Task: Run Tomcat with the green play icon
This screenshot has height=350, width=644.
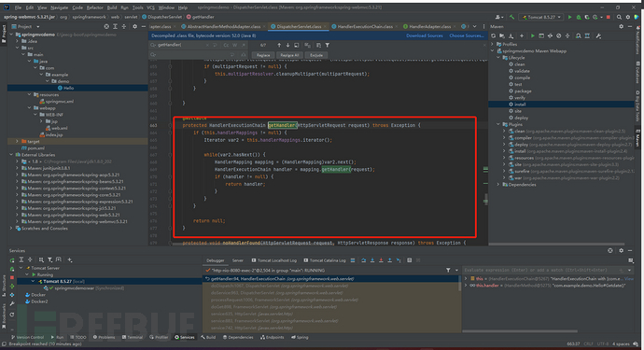Action: 569,17
